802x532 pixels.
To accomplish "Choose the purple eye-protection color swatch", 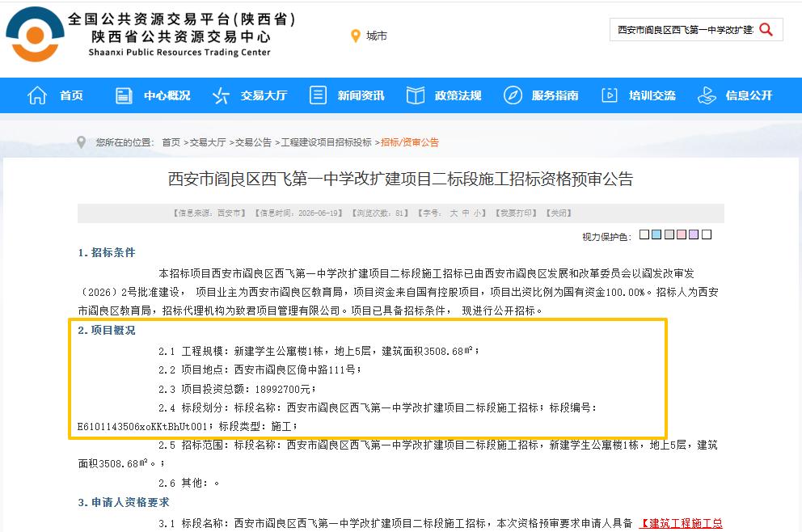I will click(x=694, y=234).
